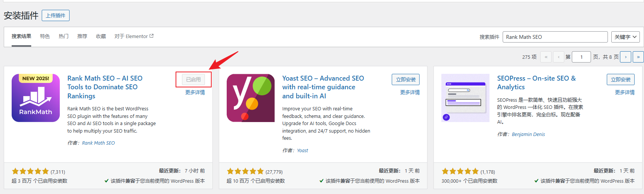The height and width of the screenshot is (194, 644).
Task: Click the 上传插件 button
Action: coord(56,15)
